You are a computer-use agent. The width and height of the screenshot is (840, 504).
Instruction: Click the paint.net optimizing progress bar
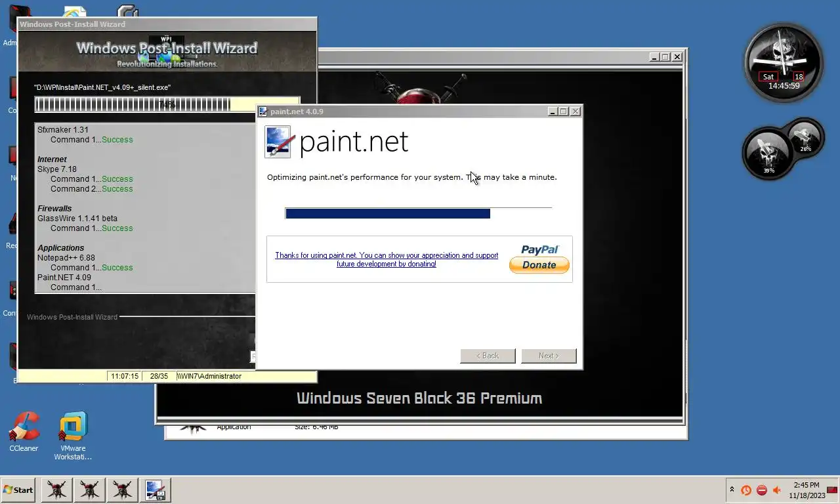click(x=419, y=213)
